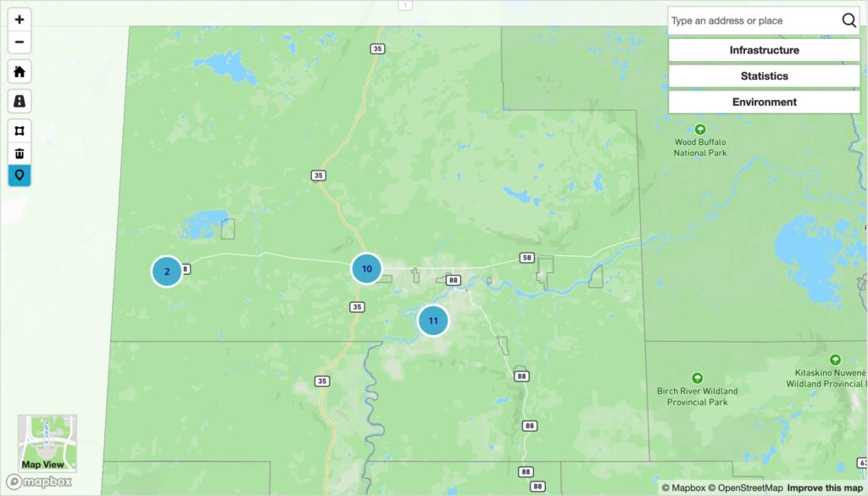Switch basemap with Map View thumbnail

(47, 443)
